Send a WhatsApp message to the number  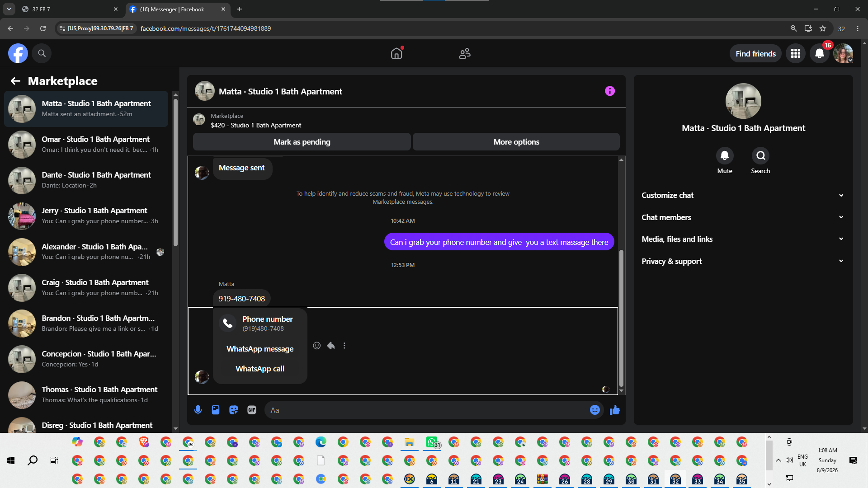260,349
